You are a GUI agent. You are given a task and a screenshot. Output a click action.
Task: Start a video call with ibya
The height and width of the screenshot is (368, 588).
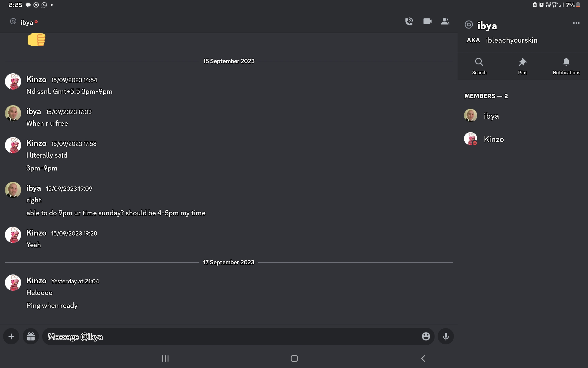click(x=427, y=21)
